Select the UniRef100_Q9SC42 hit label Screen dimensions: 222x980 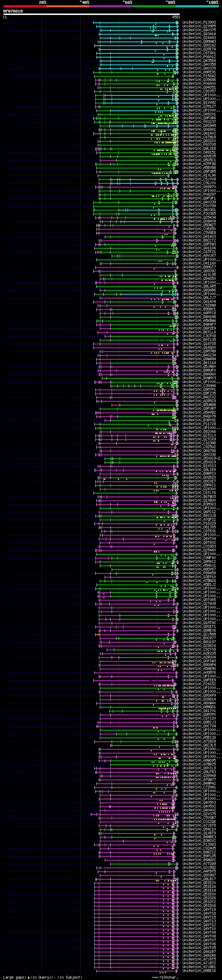coord(199,45)
